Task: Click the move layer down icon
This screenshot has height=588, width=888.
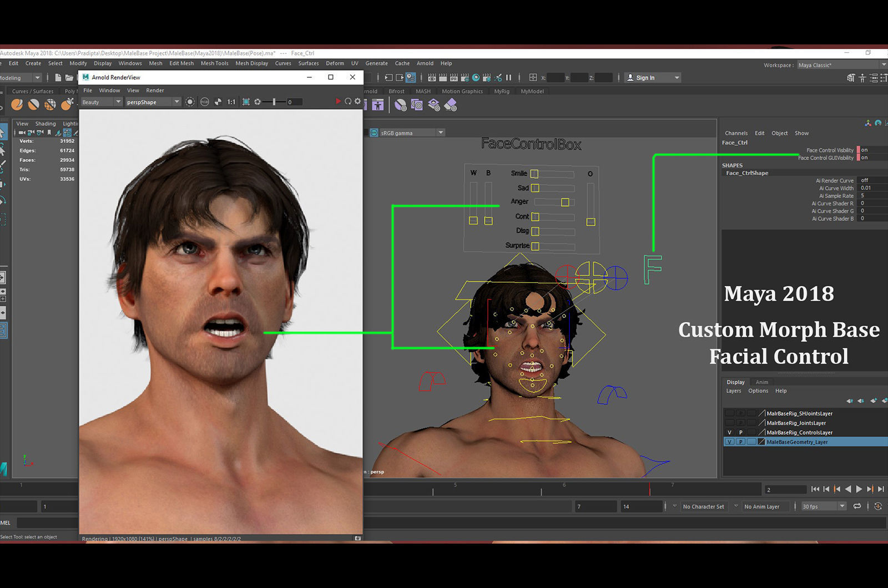Action: 861,401
